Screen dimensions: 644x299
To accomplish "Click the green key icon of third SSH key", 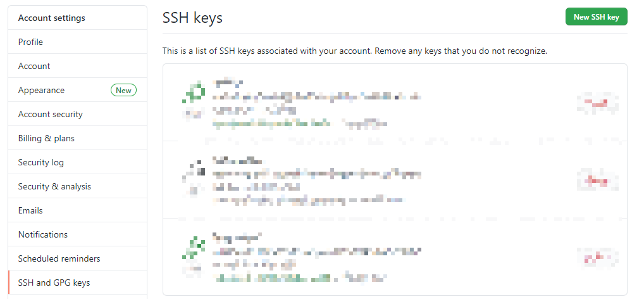I will coord(194,248).
